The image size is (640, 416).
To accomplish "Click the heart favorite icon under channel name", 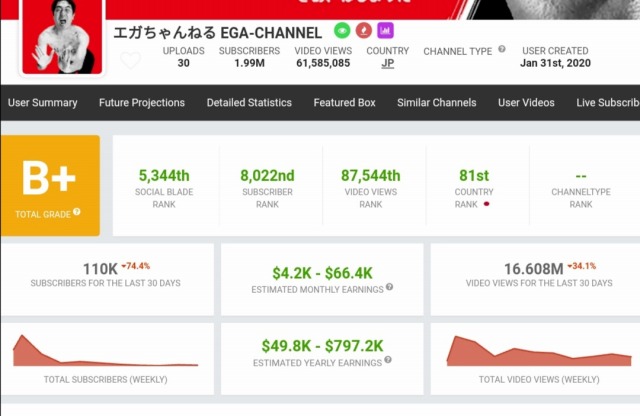I will click(131, 60).
